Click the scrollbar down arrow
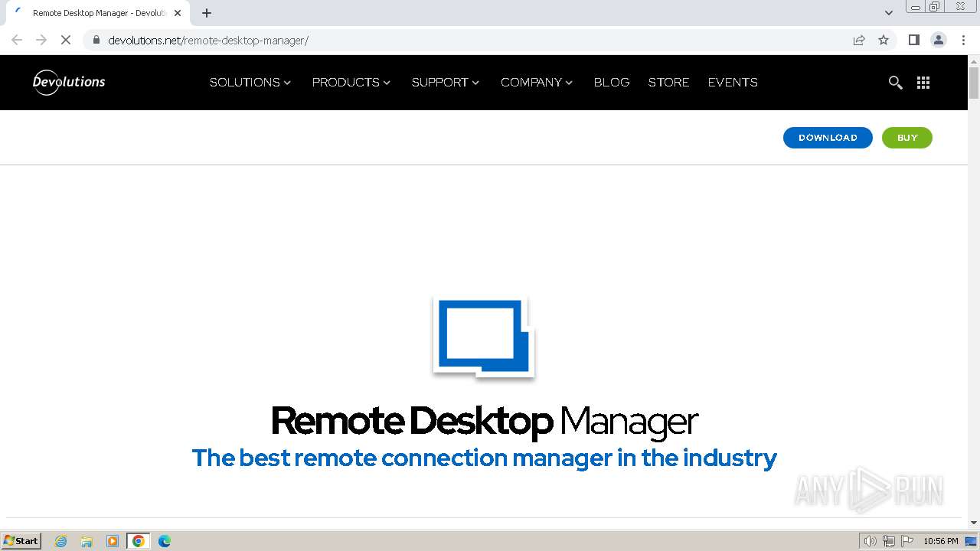The height and width of the screenshot is (551, 980). click(974, 523)
